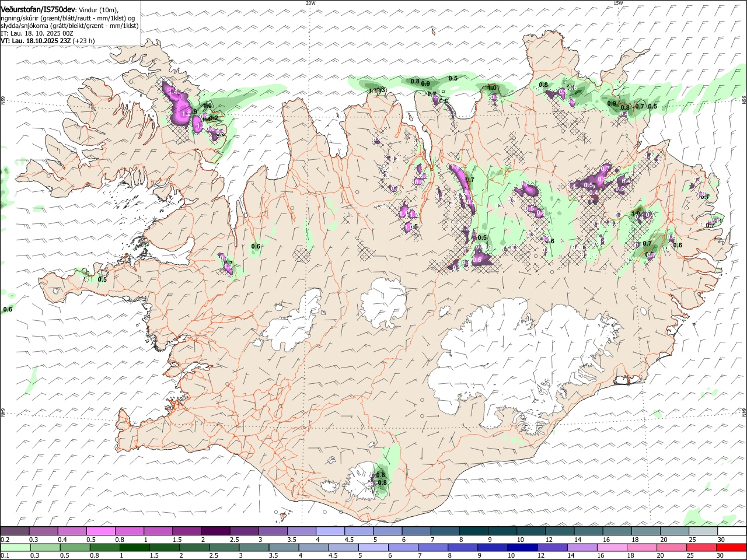
Task: Select the bright pink 0.5–0.8 snow swatch
Action: [101, 531]
